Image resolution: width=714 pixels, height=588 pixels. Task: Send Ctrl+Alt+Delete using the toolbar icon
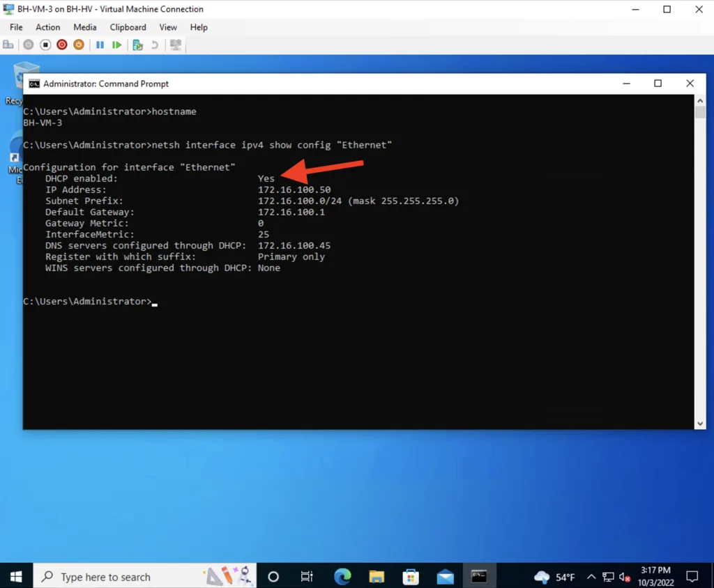(x=8, y=45)
